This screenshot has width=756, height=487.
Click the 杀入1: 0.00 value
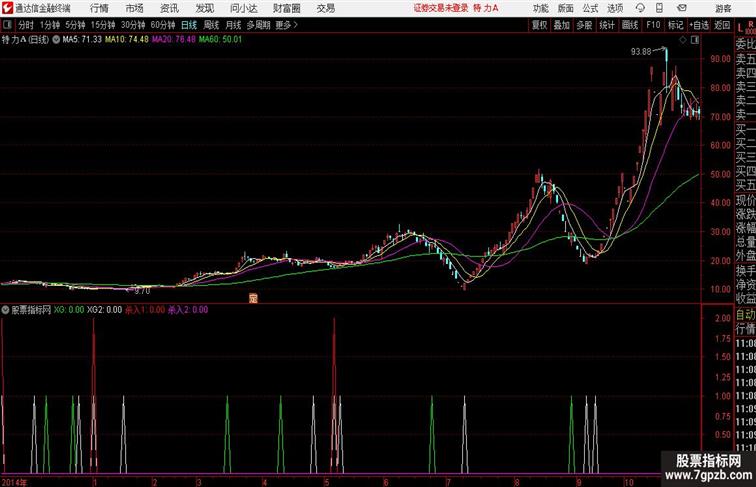[x=145, y=310]
